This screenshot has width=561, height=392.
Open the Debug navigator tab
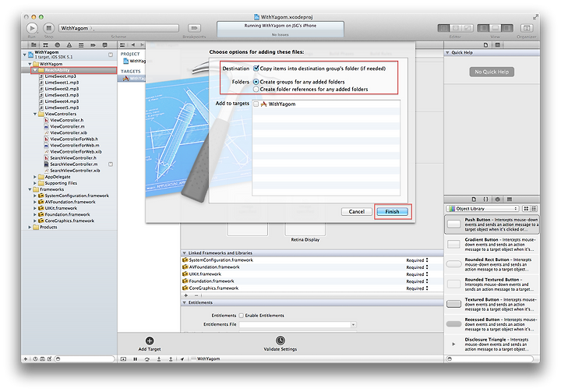(81, 45)
